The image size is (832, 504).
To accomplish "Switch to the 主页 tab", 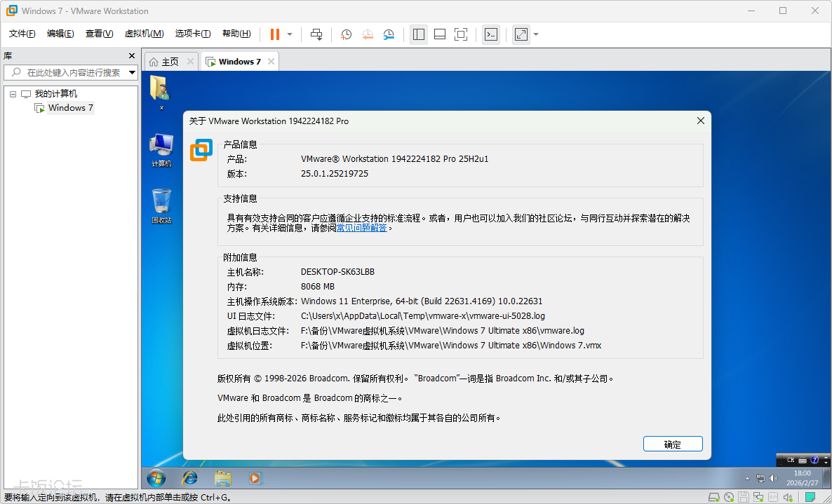I will [164, 62].
